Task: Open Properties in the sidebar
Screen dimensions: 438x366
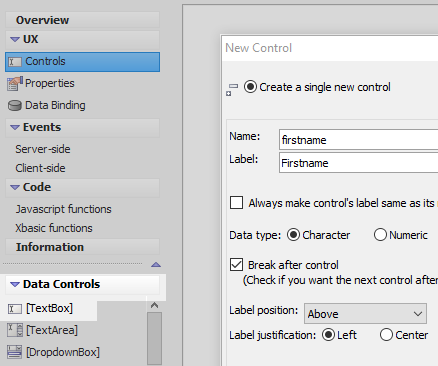Action: (x=50, y=83)
